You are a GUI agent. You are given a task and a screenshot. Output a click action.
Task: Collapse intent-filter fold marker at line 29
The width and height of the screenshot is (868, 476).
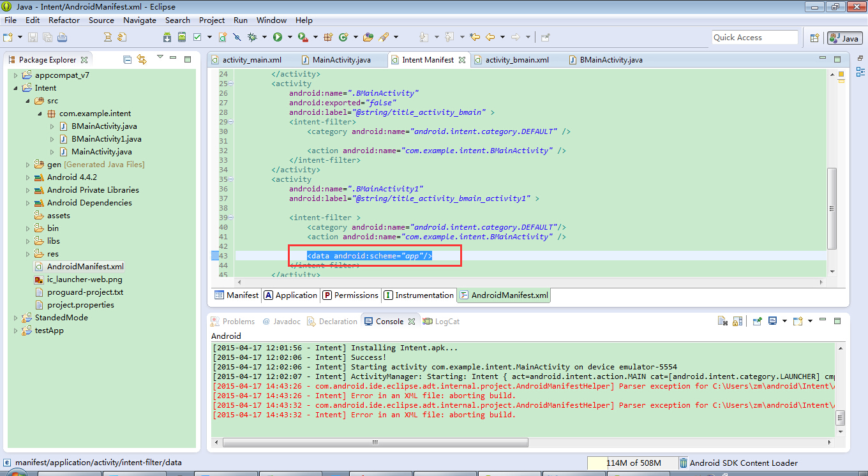231,121
